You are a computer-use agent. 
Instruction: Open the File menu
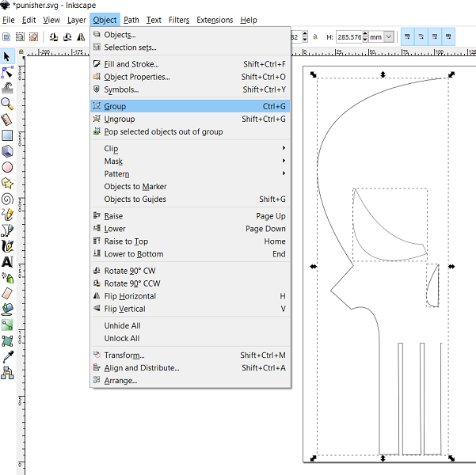click(x=8, y=20)
